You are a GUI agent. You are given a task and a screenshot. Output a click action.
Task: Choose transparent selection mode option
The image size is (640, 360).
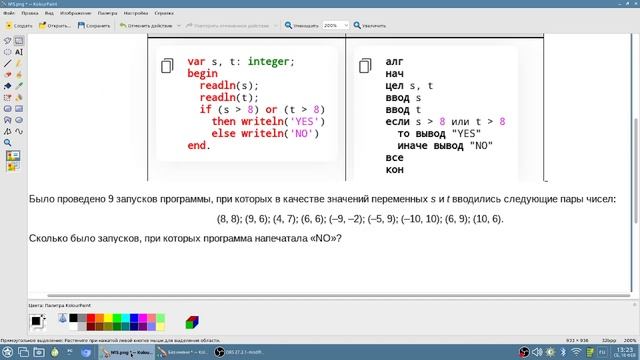coord(13,166)
